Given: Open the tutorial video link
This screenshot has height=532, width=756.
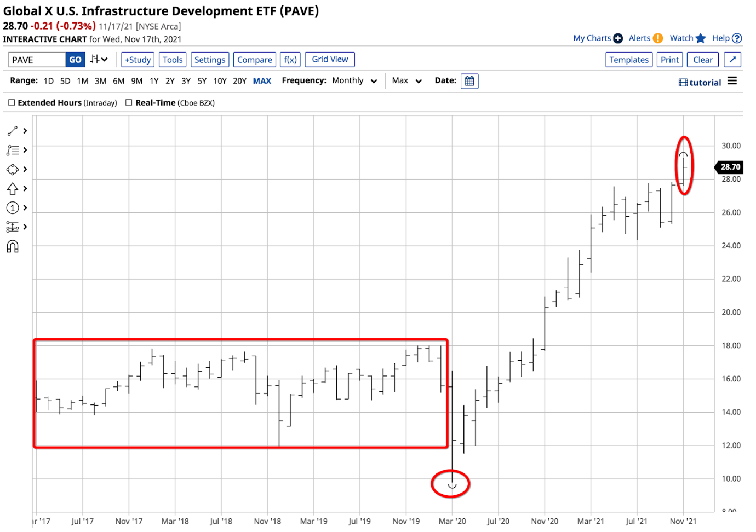Looking at the screenshot, I should click(x=700, y=83).
